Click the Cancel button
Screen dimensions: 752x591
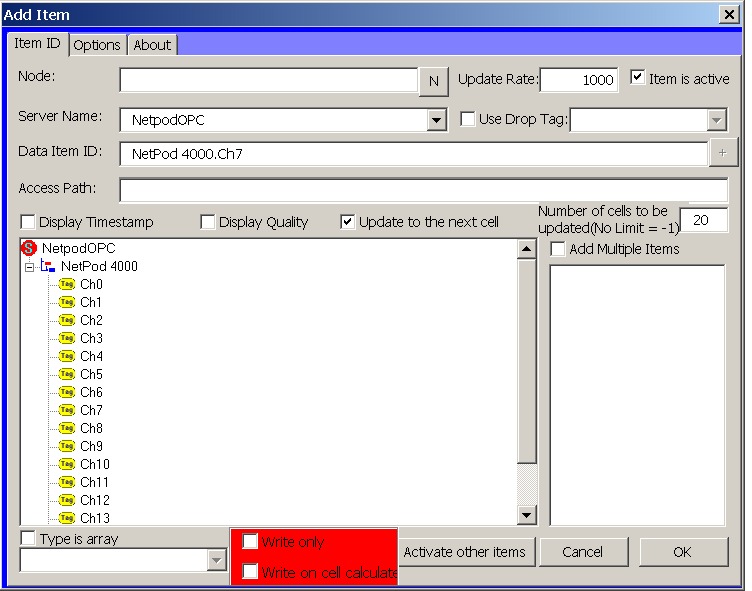(583, 552)
